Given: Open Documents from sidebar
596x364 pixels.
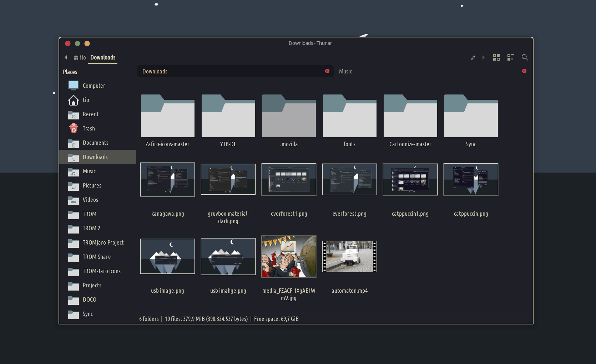Looking at the screenshot, I should pos(95,143).
